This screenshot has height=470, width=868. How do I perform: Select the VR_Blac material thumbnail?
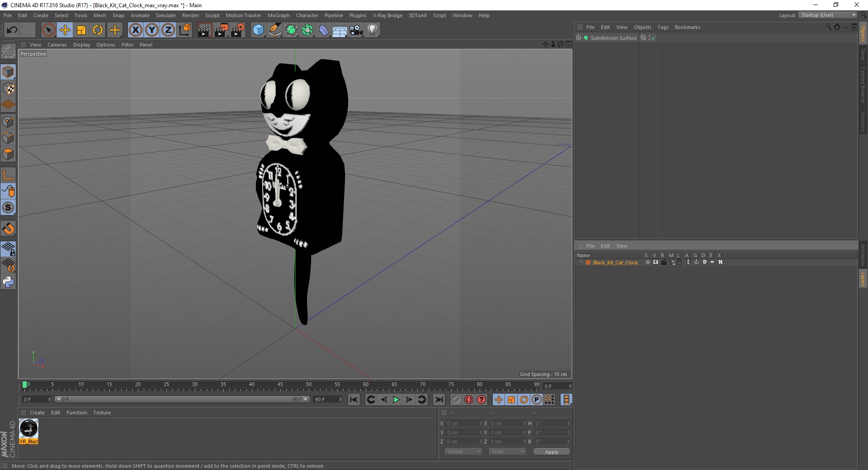tap(28, 431)
